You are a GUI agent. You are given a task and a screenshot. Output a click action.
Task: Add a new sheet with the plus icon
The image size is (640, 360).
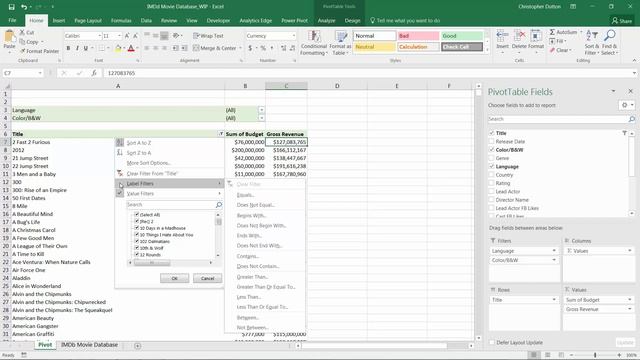tap(138, 346)
